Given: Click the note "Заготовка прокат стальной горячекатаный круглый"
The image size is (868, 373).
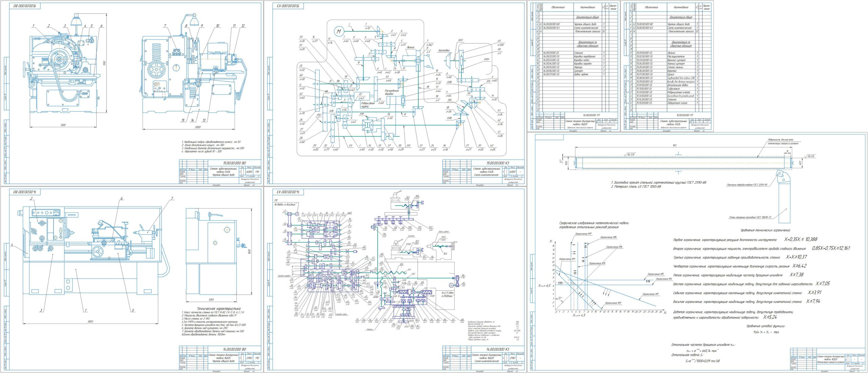Looking at the screenshot, I should tap(659, 182).
